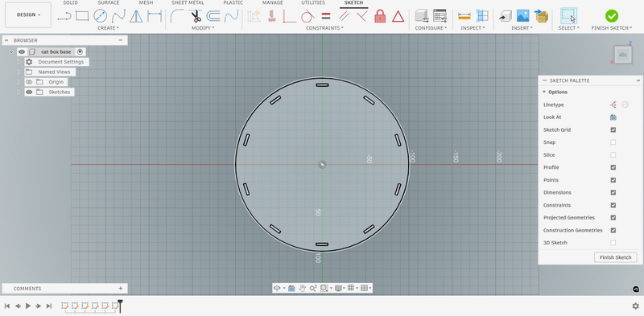The image size is (644, 316).
Task: Open the INSERT dropdown menu
Action: [522, 28]
